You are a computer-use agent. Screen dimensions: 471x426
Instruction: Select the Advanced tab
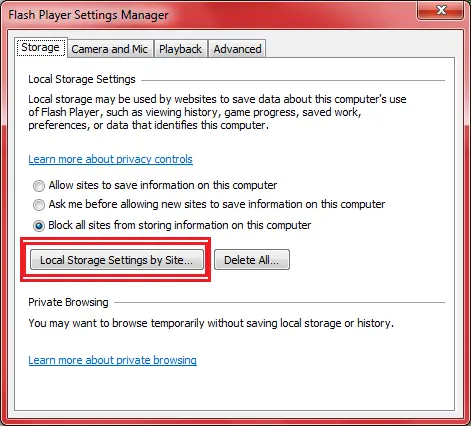(237, 49)
